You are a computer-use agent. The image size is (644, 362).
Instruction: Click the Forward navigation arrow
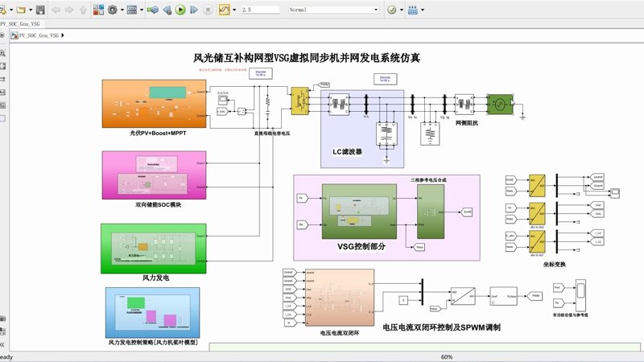(69, 10)
